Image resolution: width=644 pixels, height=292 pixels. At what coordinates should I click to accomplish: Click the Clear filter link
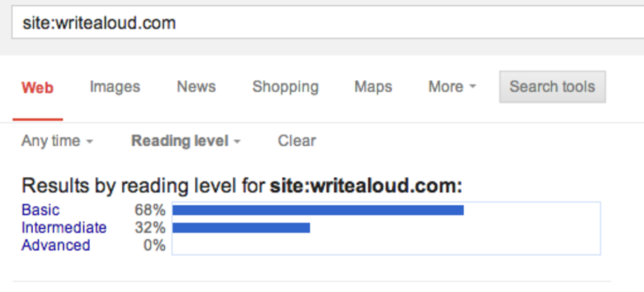pos(297,141)
